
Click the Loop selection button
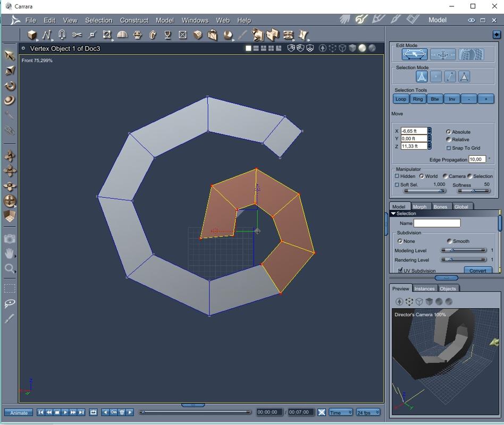pyautogui.click(x=401, y=99)
